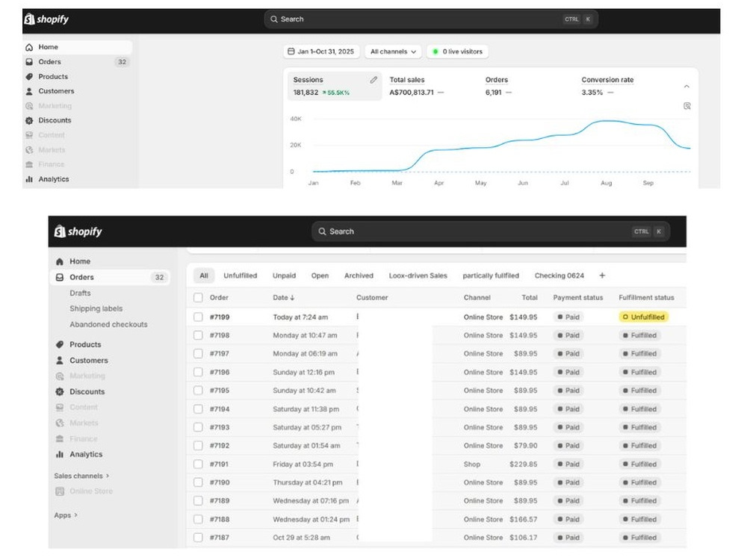Select the Open orders tab
Viewport: 747px width, 560px height.
[x=320, y=276]
